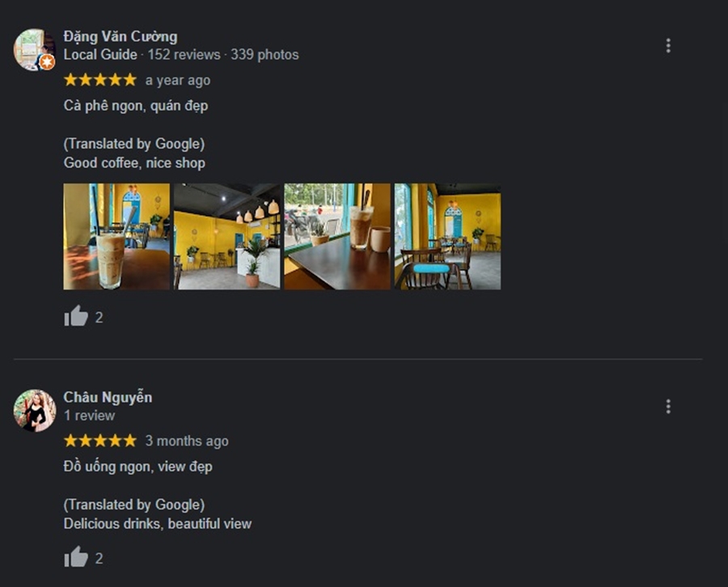This screenshot has height=587, width=728.
Task: Click the '3 months ago' timestamp
Action: click(187, 441)
